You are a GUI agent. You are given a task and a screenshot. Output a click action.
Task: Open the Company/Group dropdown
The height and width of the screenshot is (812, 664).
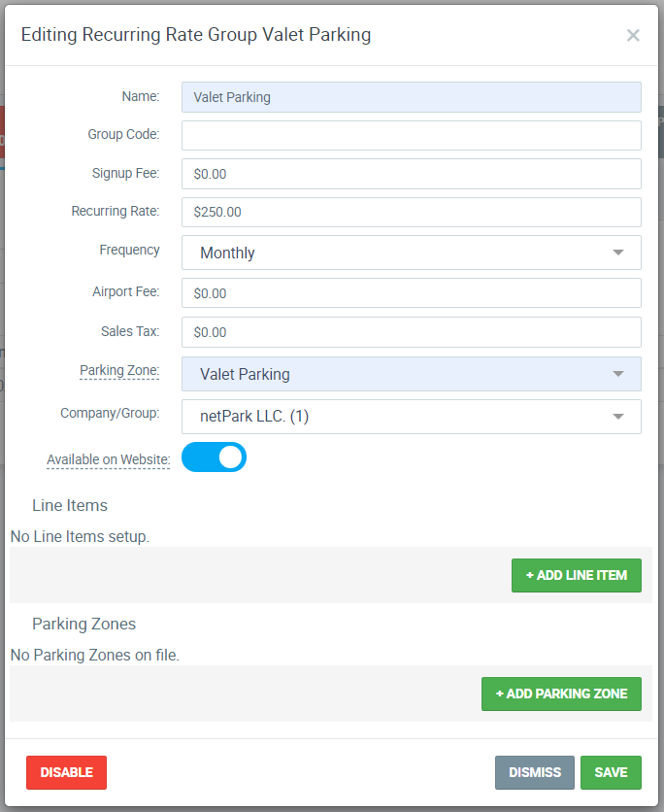[x=411, y=416]
